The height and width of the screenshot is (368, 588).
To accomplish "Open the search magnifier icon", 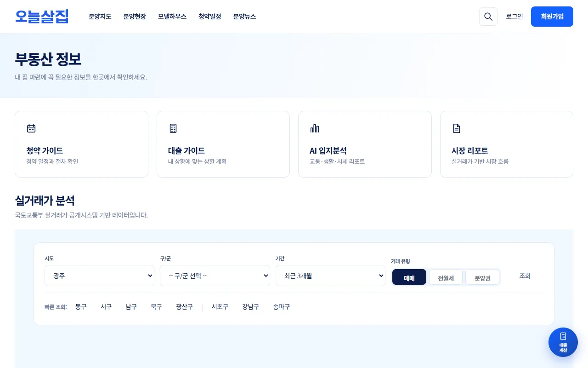I will click(x=488, y=17).
